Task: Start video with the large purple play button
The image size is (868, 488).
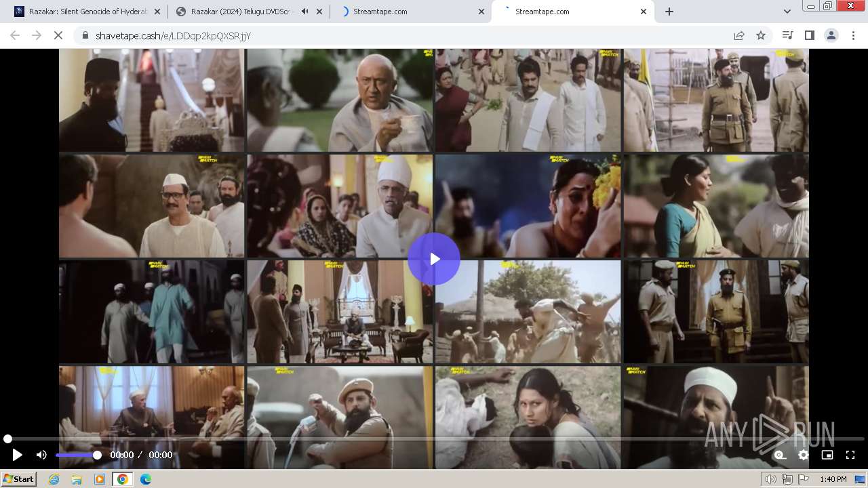Action: pos(434,259)
